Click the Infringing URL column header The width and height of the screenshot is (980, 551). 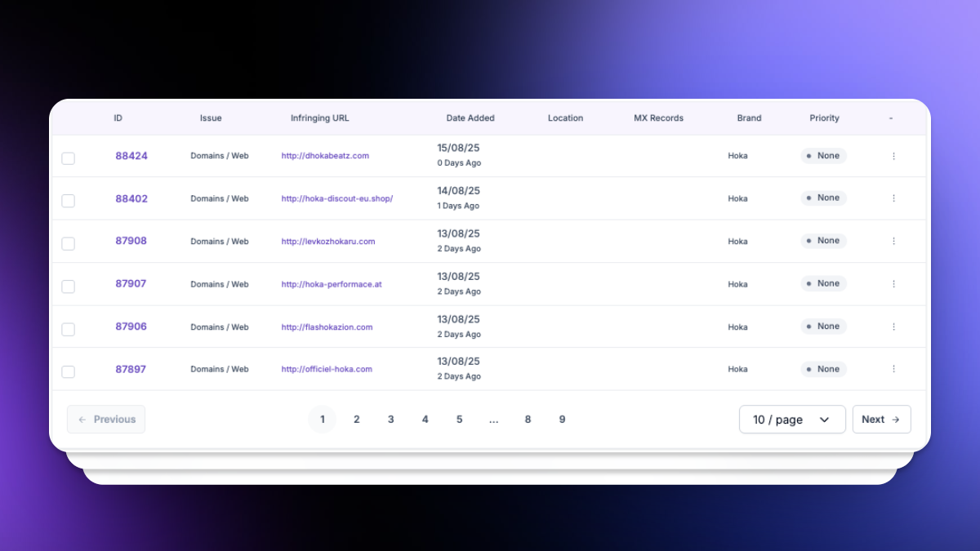click(320, 118)
